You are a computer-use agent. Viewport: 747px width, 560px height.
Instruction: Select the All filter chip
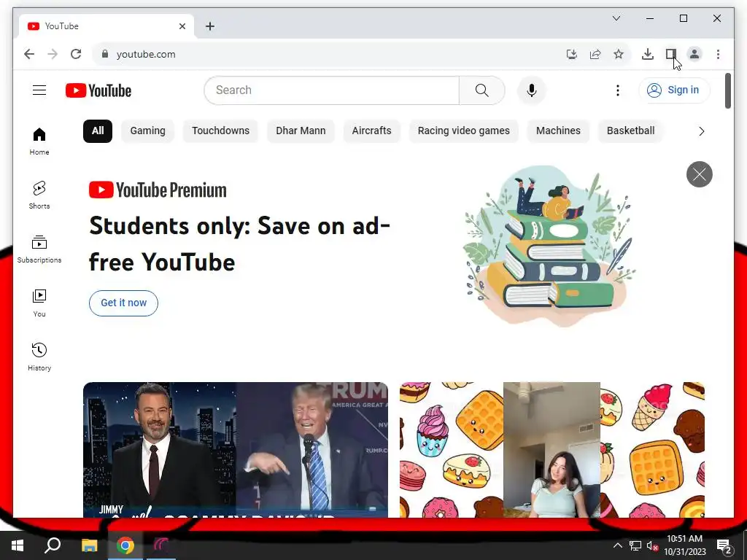pyautogui.click(x=98, y=131)
